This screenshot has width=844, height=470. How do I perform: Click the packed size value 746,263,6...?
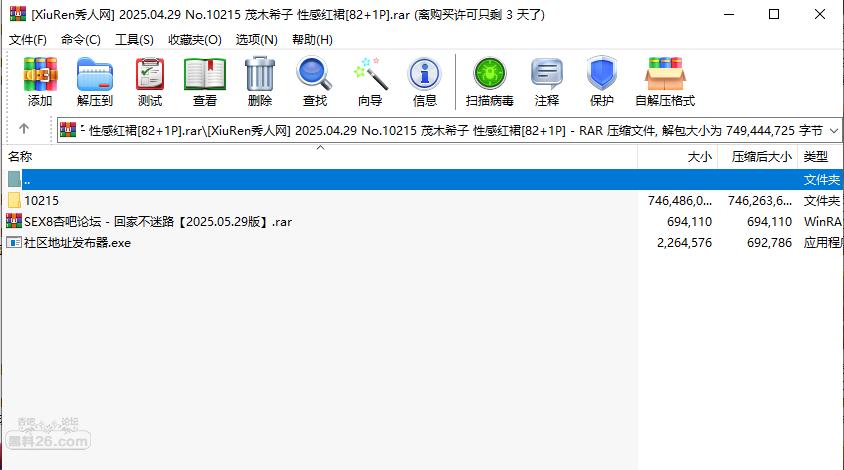760,201
